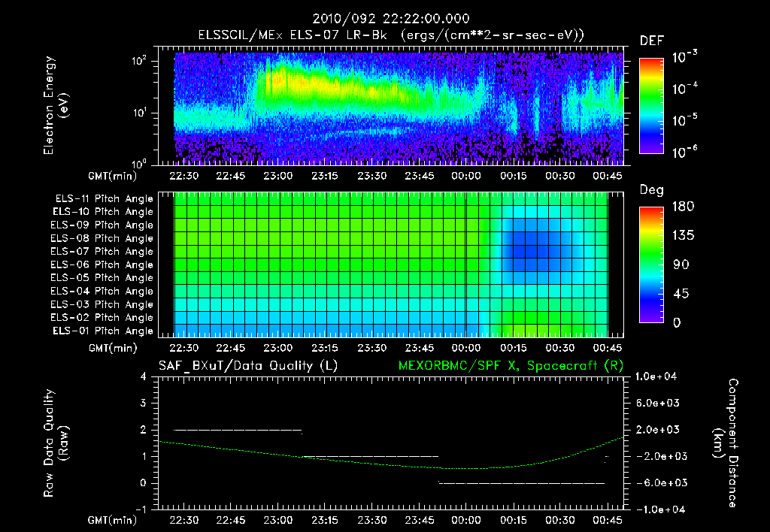Screen dimensions: 770x532
Task: Click the 22:45 tick under the data quality panel
Action: point(231,520)
